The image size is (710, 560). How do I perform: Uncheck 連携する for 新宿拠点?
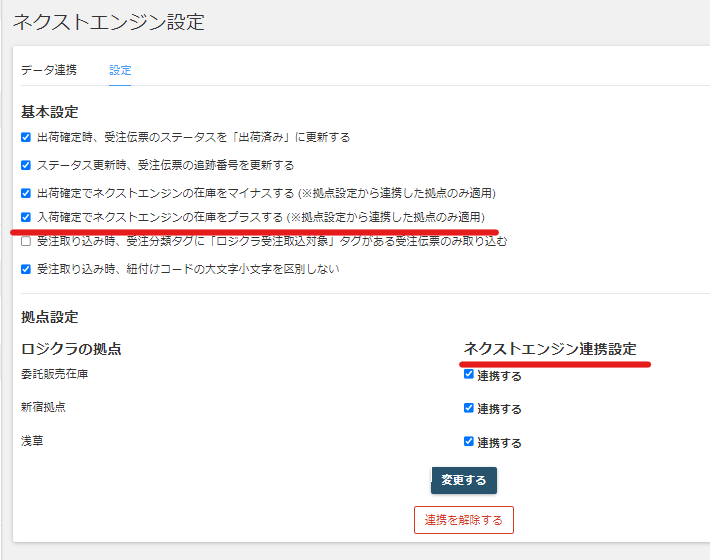coord(469,408)
